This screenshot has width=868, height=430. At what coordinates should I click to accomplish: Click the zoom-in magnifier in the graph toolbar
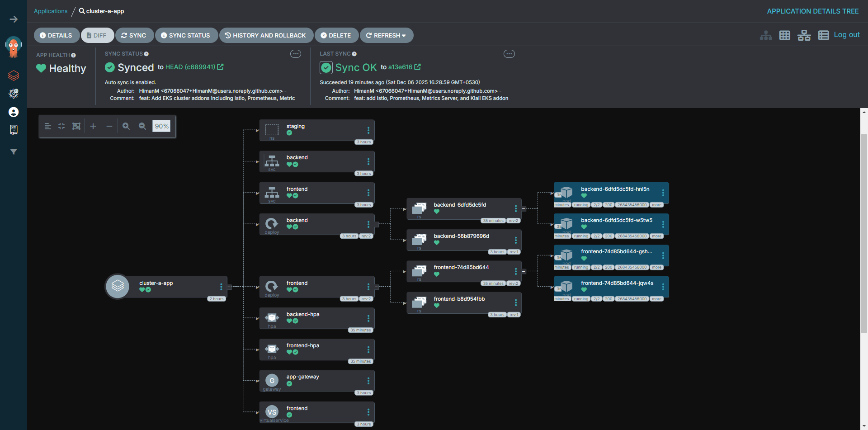tap(126, 126)
